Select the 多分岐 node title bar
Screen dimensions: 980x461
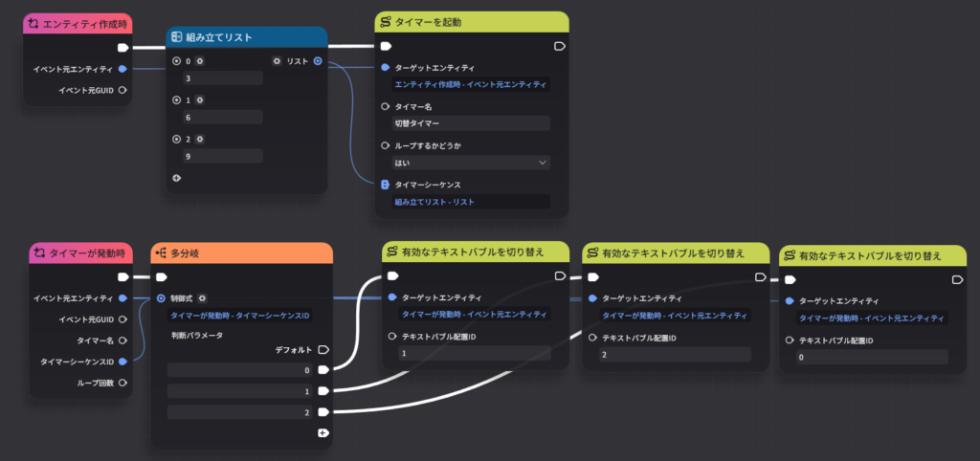[x=242, y=253]
